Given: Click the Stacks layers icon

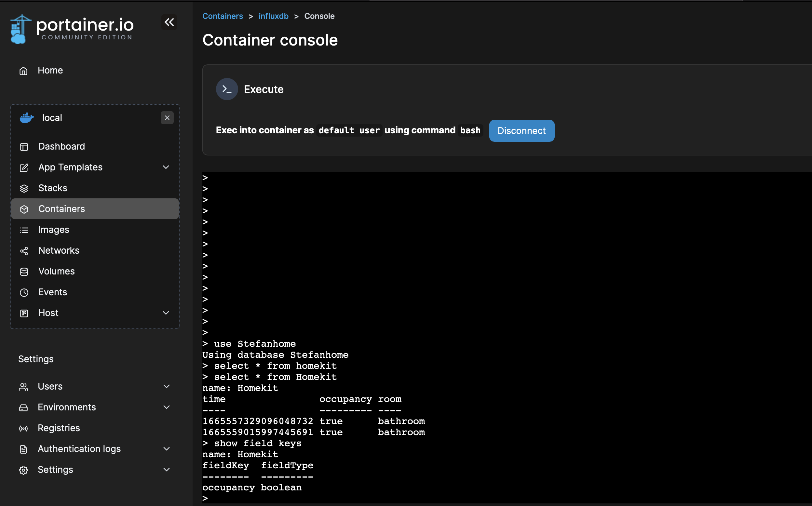Looking at the screenshot, I should pos(24,188).
